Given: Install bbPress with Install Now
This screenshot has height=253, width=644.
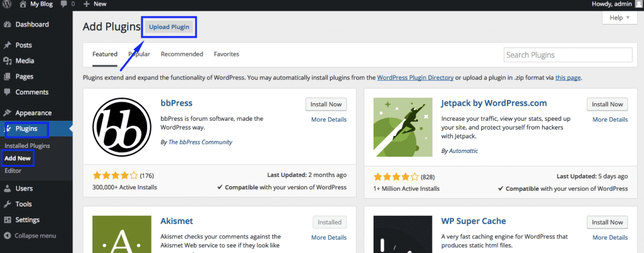Looking at the screenshot, I should (x=326, y=104).
